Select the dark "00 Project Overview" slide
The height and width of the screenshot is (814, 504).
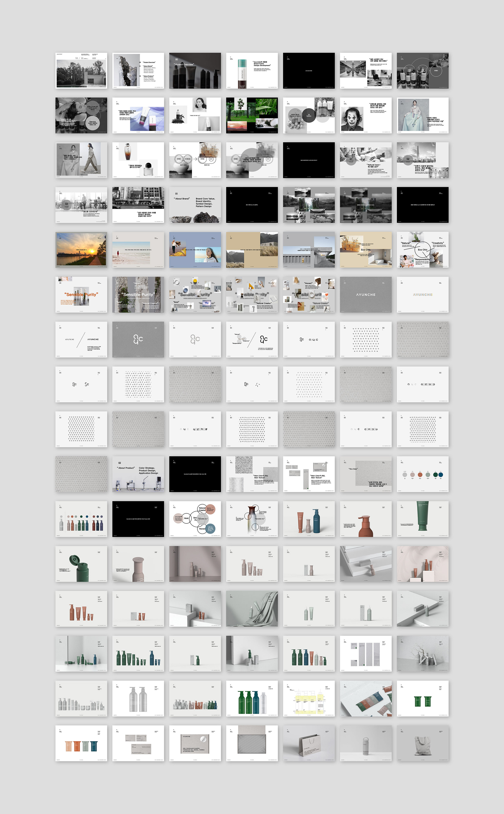click(195, 70)
